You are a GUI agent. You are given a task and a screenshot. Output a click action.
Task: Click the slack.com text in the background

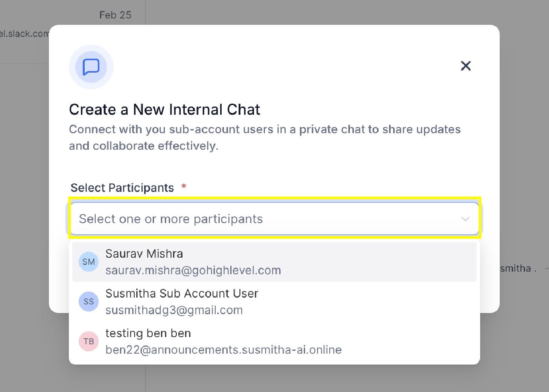pyautogui.click(x=24, y=34)
